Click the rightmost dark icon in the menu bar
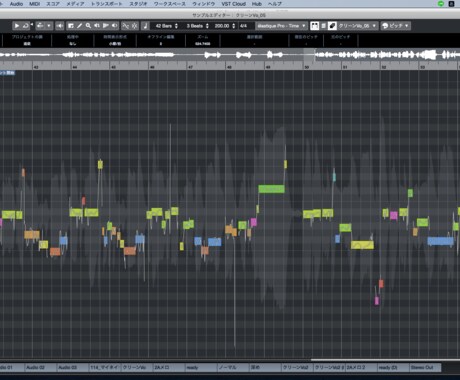This screenshot has width=460, height=380. pyautogui.click(x=452, y=4)
